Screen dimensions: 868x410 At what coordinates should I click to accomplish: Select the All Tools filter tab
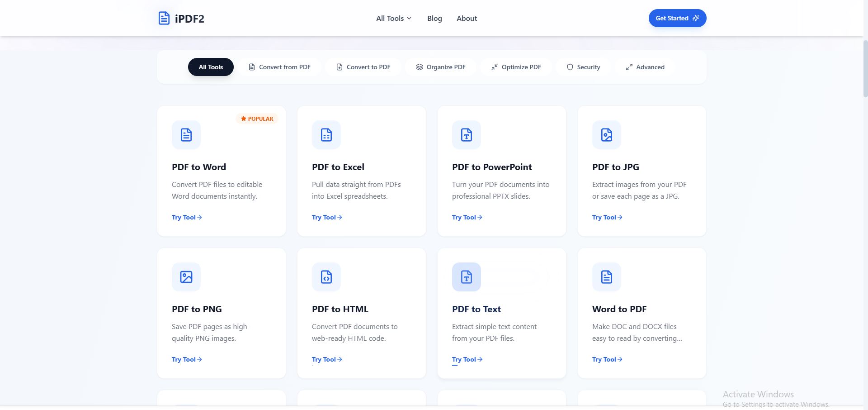click(x=211, y=67)
